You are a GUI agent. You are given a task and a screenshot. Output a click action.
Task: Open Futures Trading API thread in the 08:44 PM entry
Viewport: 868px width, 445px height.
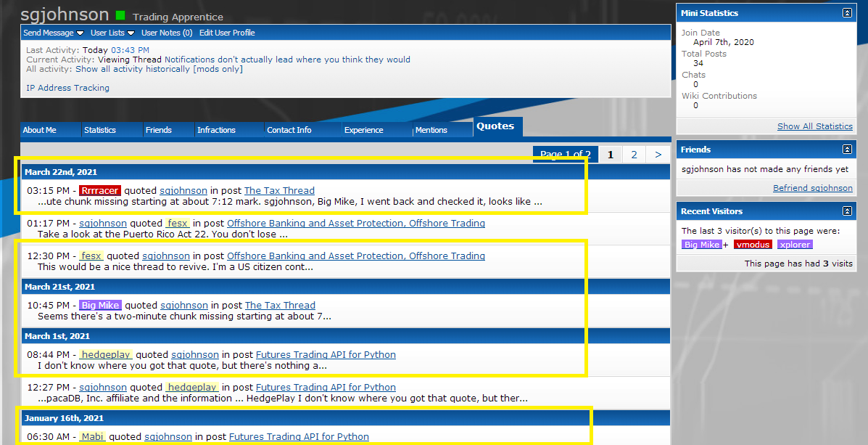(326, 355)
